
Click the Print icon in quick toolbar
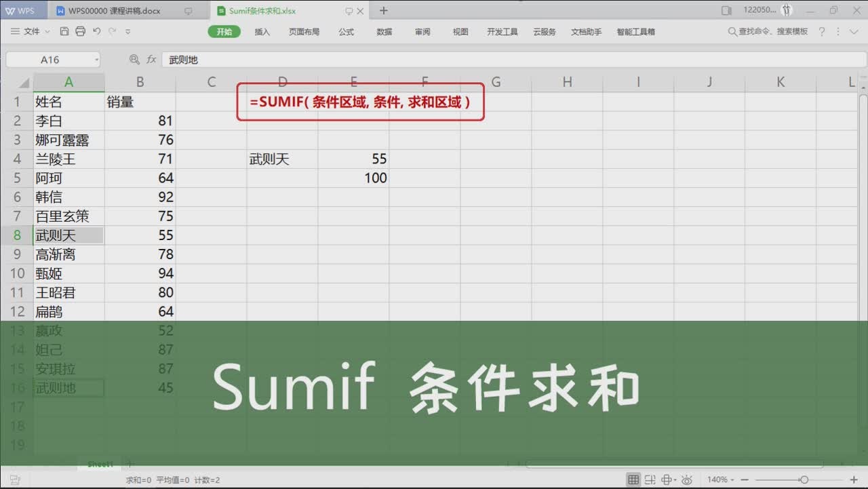[x=81, y=31]
